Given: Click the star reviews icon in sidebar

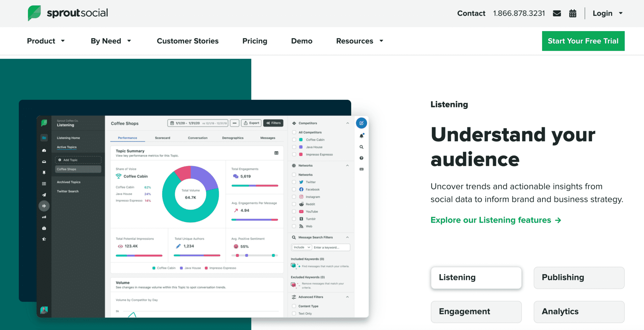Looking at the screenshot, I should [x=44, y=239].
